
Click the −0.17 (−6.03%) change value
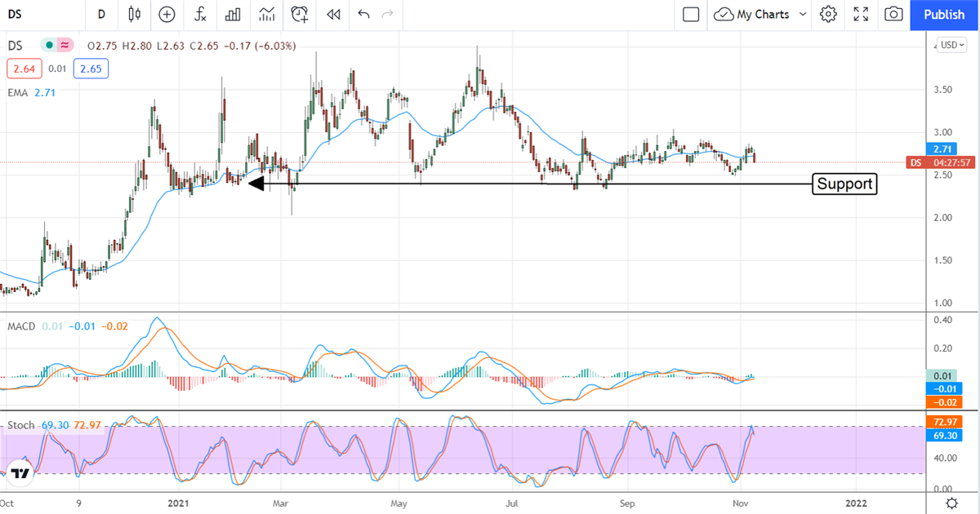(x=258, y=46)
